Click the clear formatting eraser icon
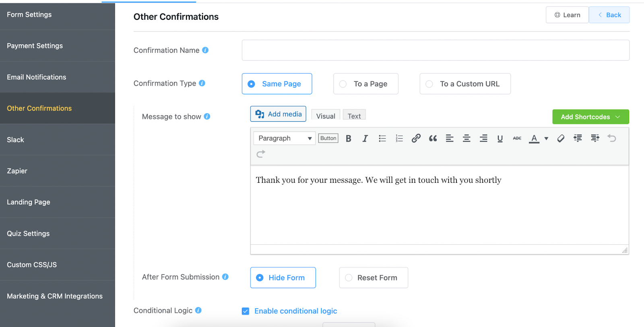This screenshot has width=644, height=327. pos(561,139)
